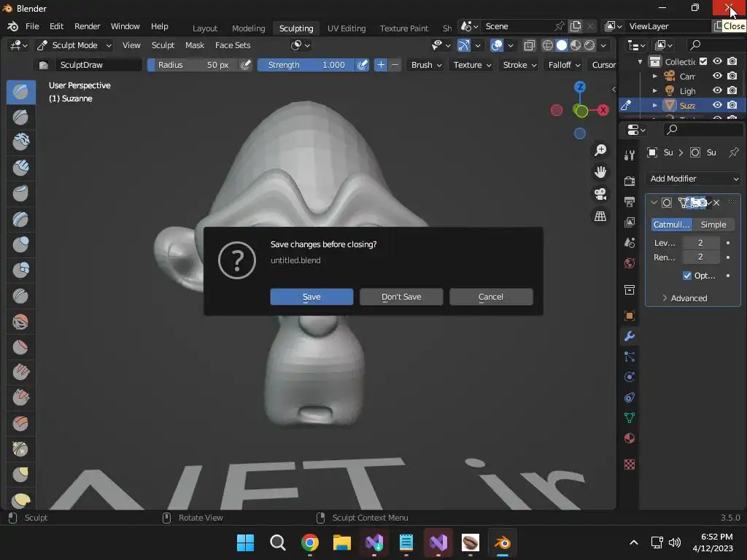Select the Clay Thumb brush tool

click(20, 193)
